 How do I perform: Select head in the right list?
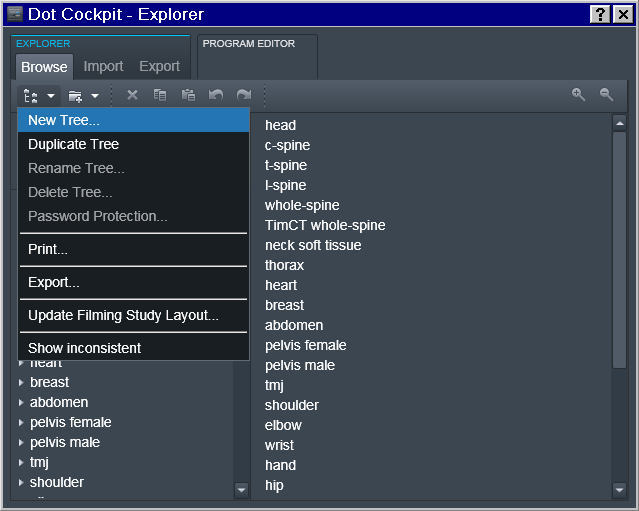280,126
